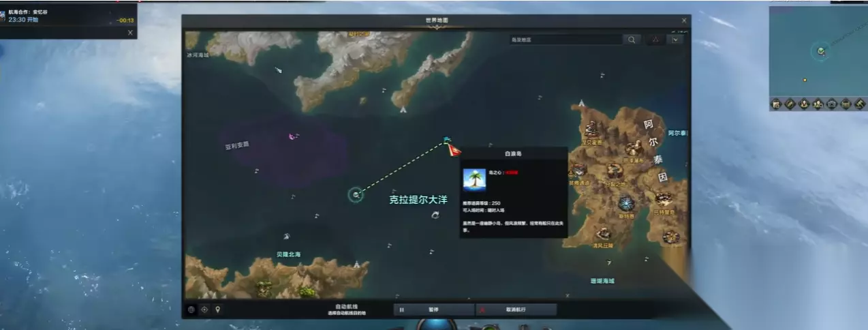Click the 亚利安圆 sea region label

237,145
